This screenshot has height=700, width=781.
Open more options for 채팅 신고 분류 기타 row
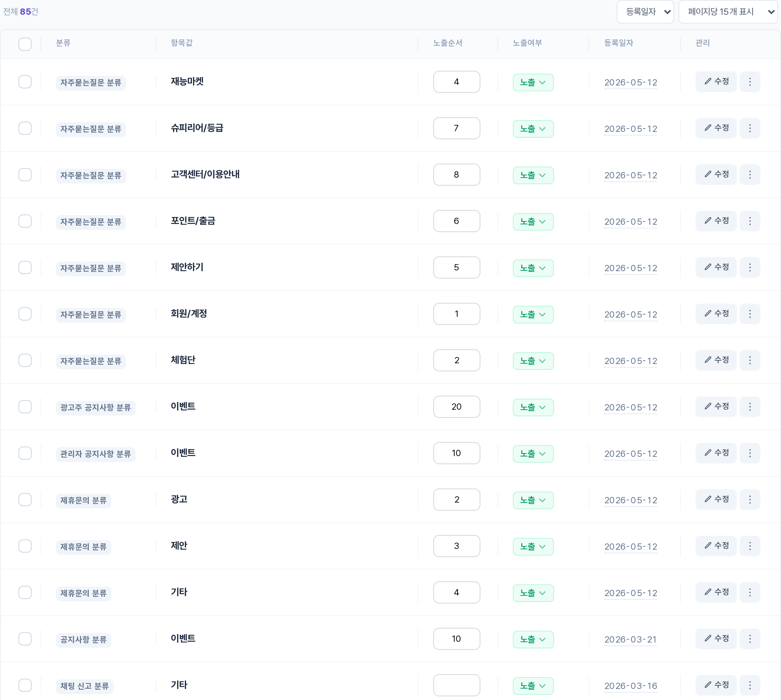[x=749, y=685]
